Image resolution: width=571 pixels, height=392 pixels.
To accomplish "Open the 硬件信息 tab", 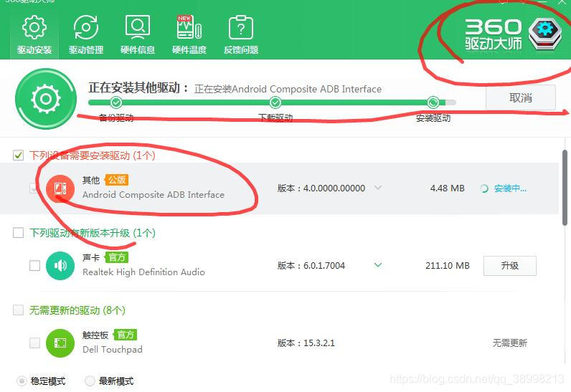I will [x=138, y=35].
